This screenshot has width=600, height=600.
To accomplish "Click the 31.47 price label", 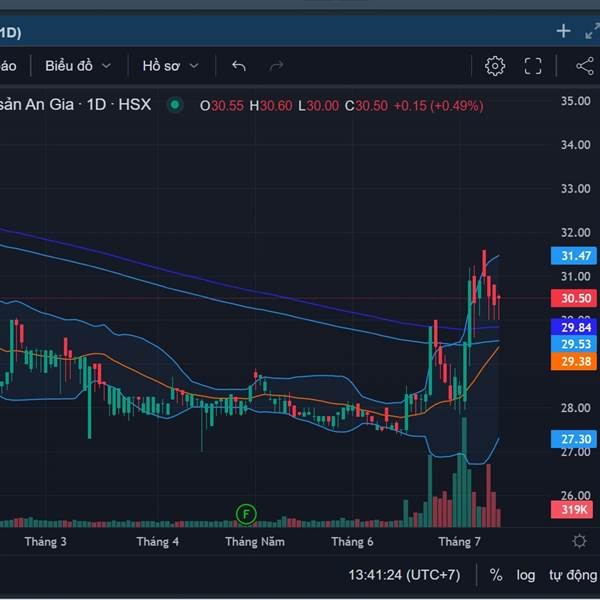I will pos(574,256).
